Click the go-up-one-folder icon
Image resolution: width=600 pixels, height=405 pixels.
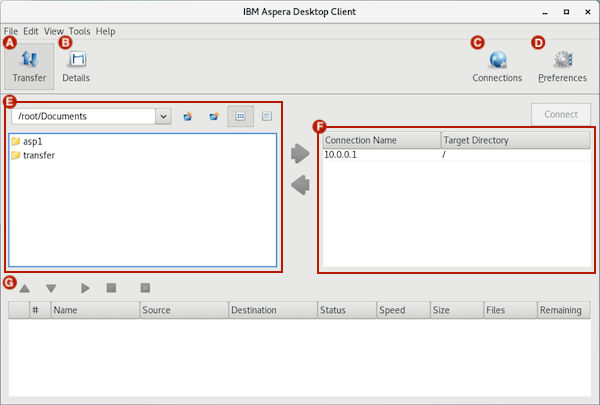tap(188, 116)
